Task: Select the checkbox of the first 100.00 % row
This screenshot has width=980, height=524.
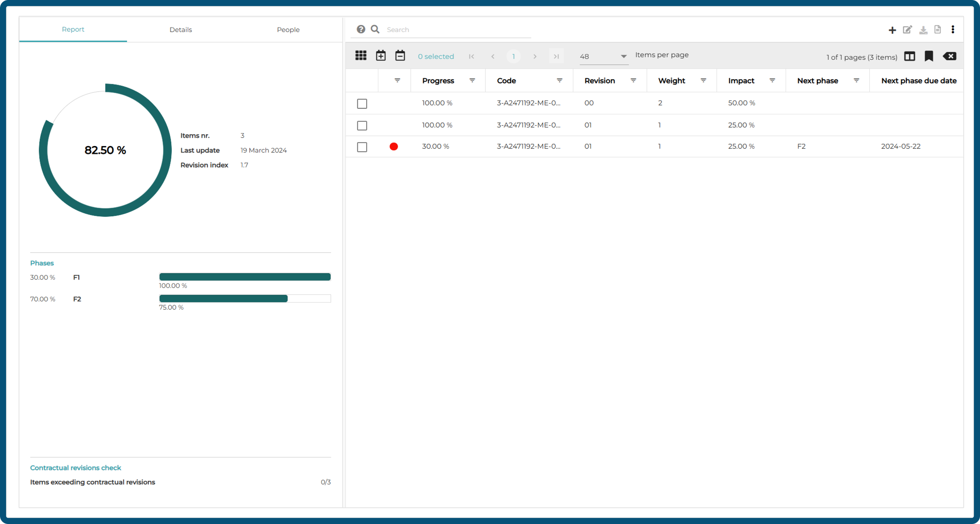Action: pos(362,104)
